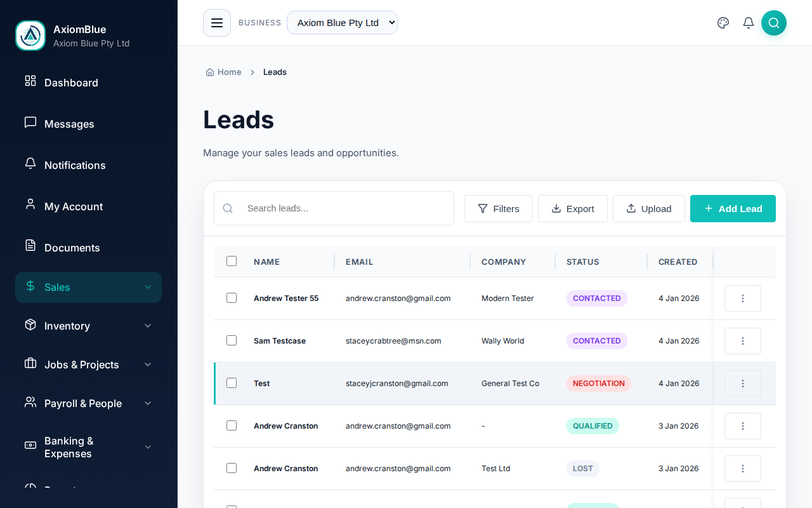This screenshot has height=508, width=812.
Task: Open row actions for the Test Ltd lead
Action: click(743, 469)
